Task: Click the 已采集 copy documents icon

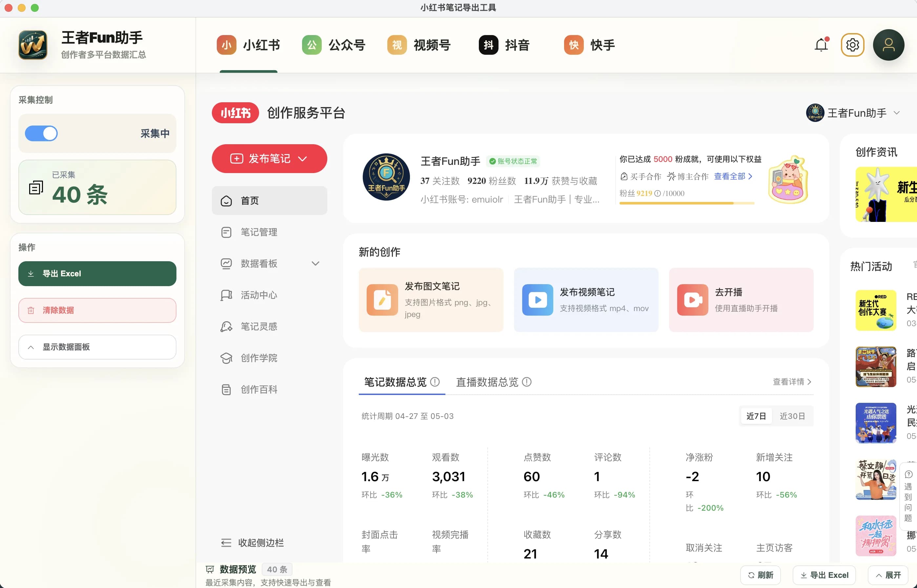Action: click(x=36, y=187)
